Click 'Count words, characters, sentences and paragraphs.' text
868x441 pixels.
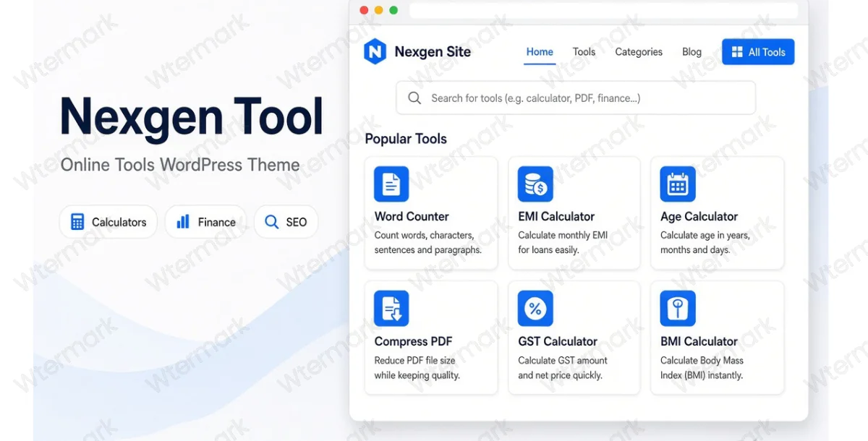(427, 243)
